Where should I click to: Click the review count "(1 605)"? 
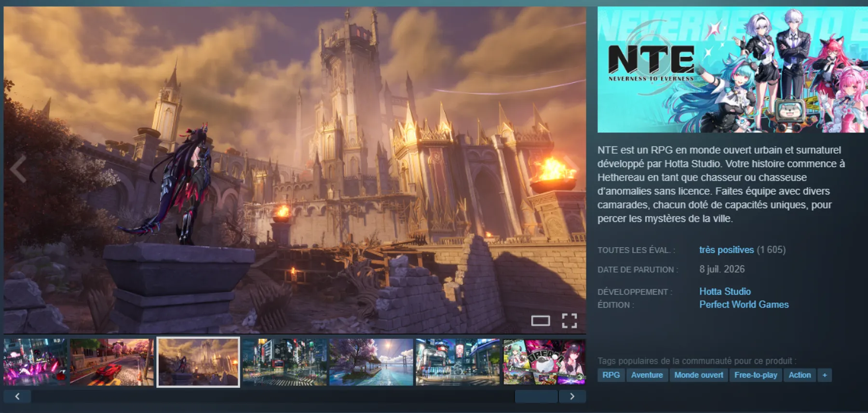pyautogui.click(x=771, y=250)
